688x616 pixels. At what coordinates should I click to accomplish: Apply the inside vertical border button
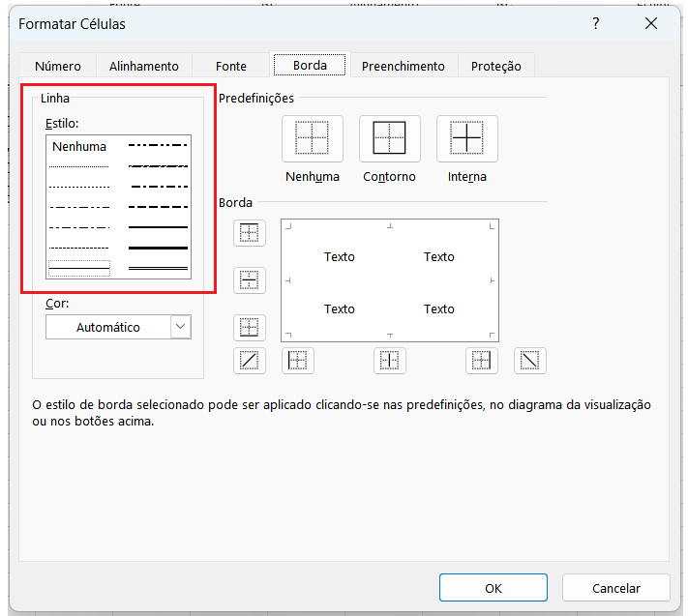pos(390,361)
